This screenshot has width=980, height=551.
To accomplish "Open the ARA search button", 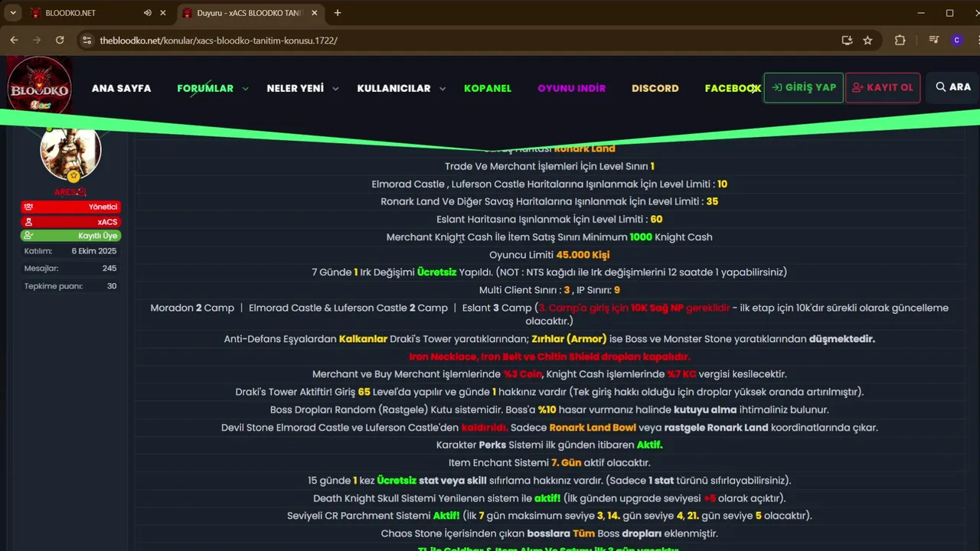I will [952, 87].
